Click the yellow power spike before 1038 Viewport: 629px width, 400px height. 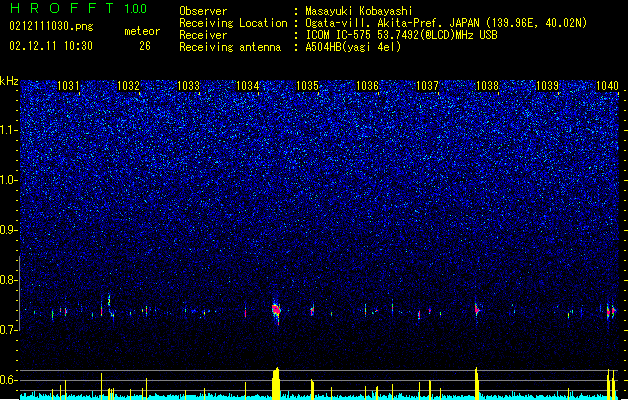tap(477, 383)
